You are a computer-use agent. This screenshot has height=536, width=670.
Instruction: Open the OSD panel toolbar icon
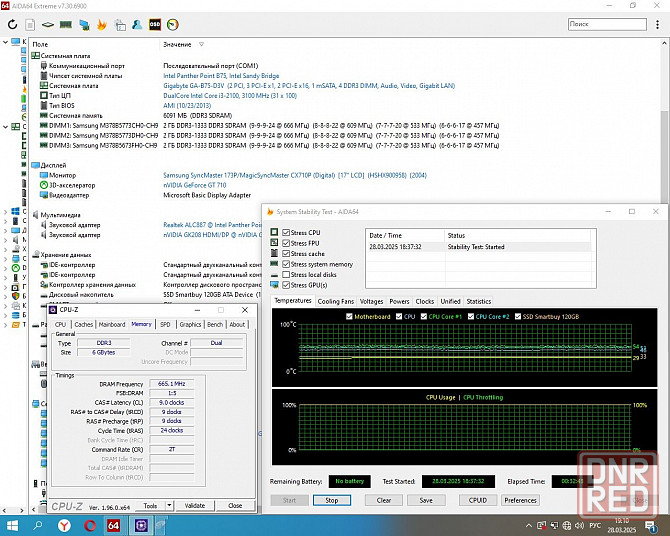(155, 25)
